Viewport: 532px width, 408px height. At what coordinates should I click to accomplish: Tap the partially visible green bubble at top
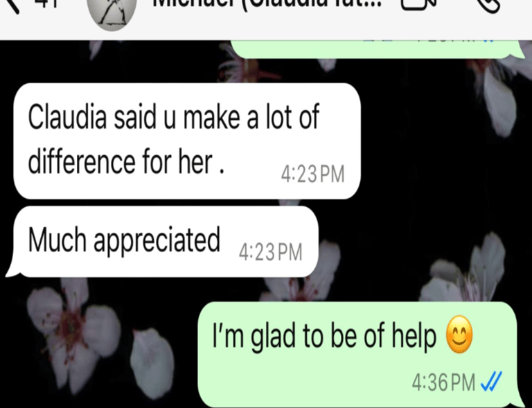(377, 49)
